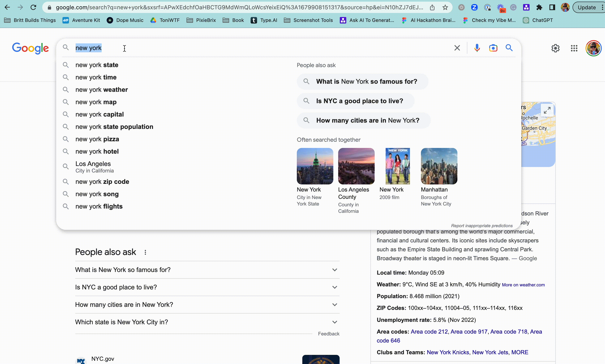This screenshot has height=364, width=605.
Task: Open the ChatGPT bookmark
Action: (x=538, y=20)
